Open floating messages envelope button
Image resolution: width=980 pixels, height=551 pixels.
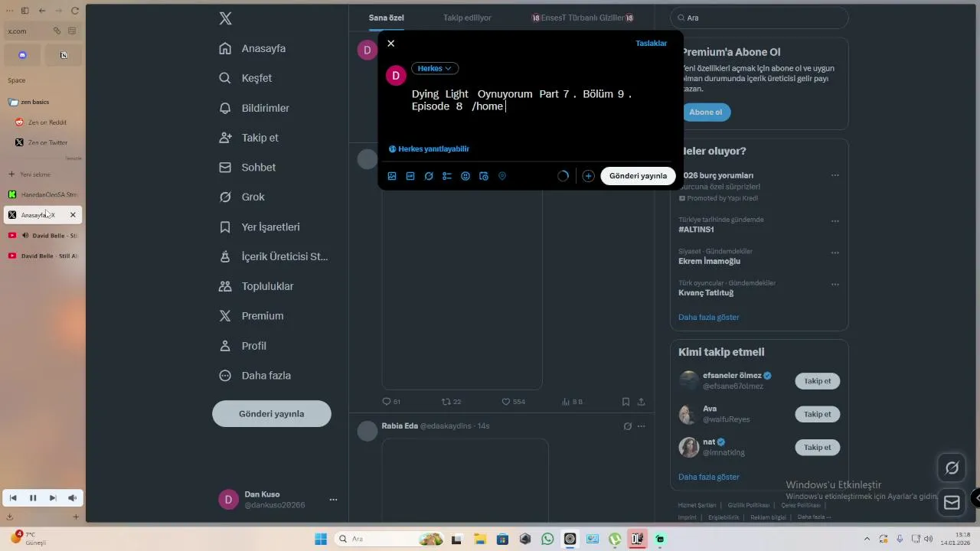pyautogui.click(x=952, y=503)
